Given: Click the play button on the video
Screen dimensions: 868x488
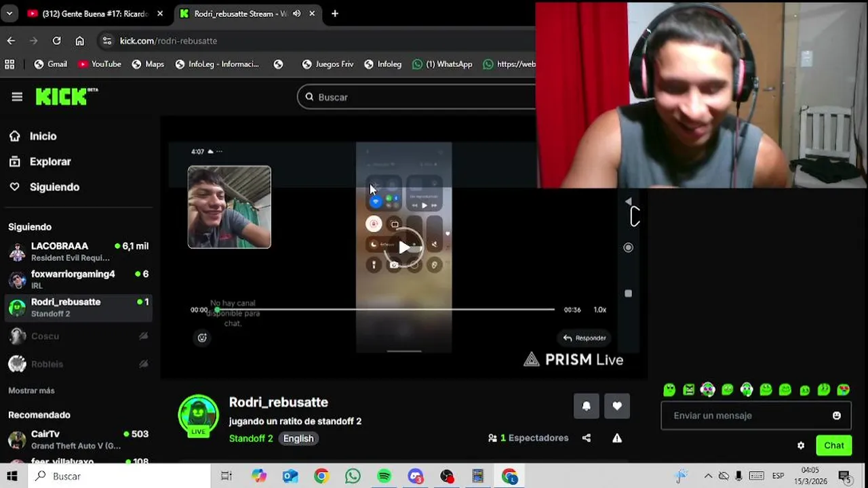Looking at the screenshot, I should point(404,247).
